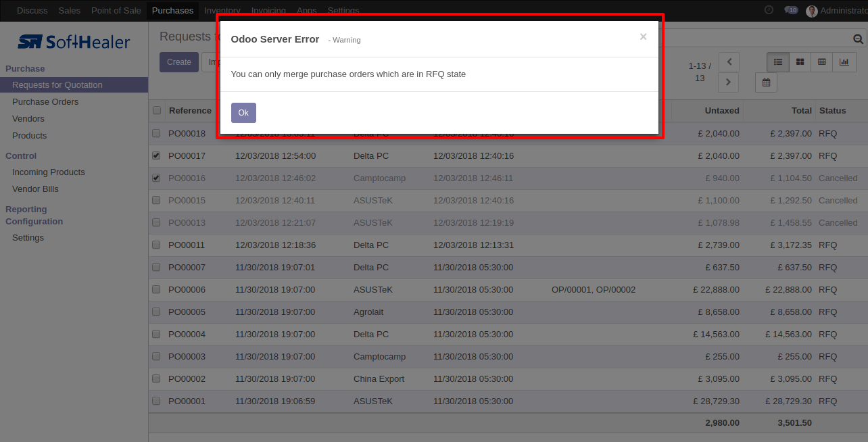Sort by Status column header
Image resolution: width=868 pixels, height=442 pixels.
point(832,111)
